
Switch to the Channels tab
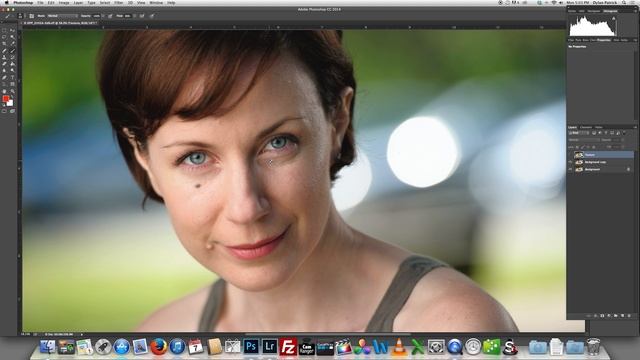tap(586, 127)
